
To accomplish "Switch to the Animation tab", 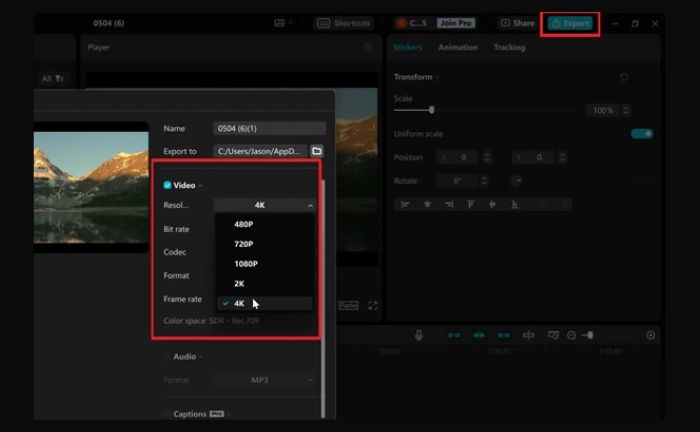I will tap(458, 47).
